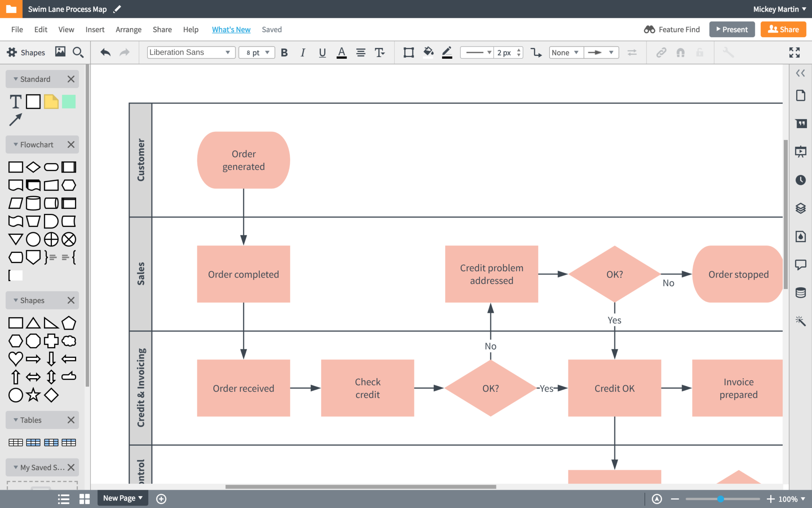Screen dimensions: 812x508
Task: Click the undo arrow icon
Action: click(105, 52)
